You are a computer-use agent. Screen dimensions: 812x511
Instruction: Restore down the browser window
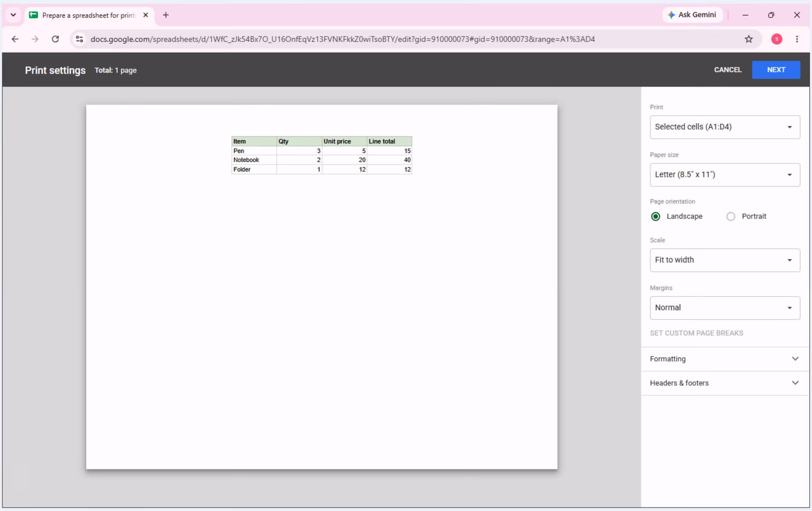pyautogui.click(x=771, y=15)
